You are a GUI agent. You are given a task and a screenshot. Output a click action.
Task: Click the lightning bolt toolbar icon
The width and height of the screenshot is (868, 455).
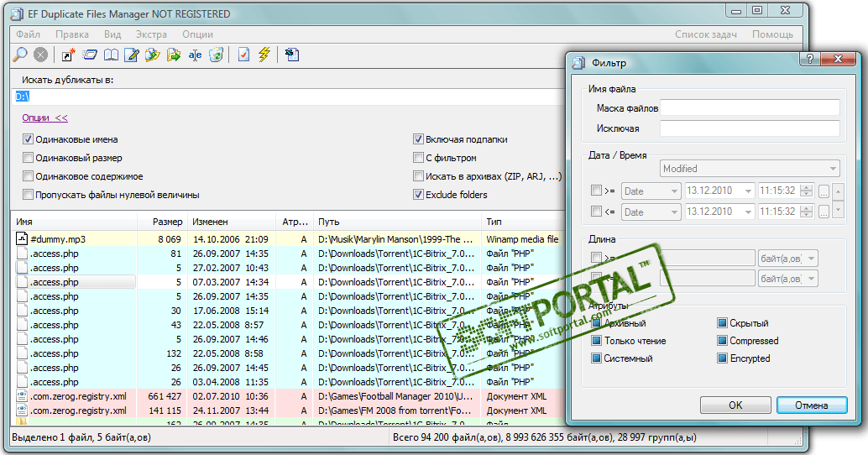pos(264,55)
